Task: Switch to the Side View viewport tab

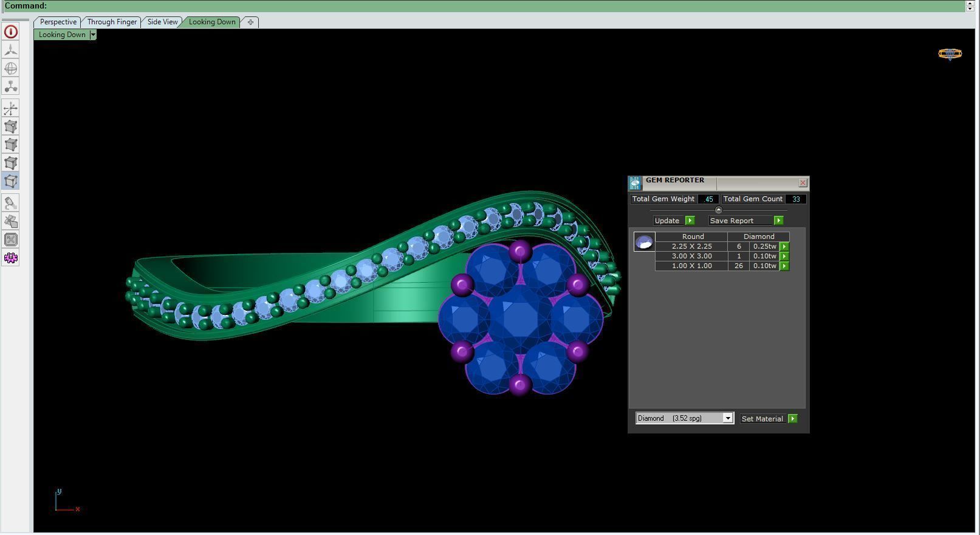Action: point(162,22)
